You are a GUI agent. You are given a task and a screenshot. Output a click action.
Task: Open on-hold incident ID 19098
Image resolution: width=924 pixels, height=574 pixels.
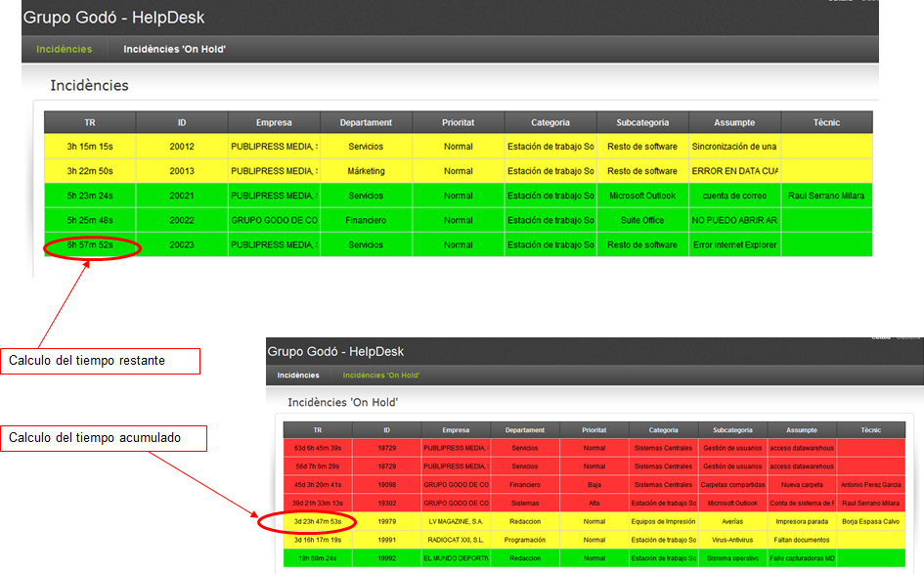pyautogui.click(x=386, y=484)
